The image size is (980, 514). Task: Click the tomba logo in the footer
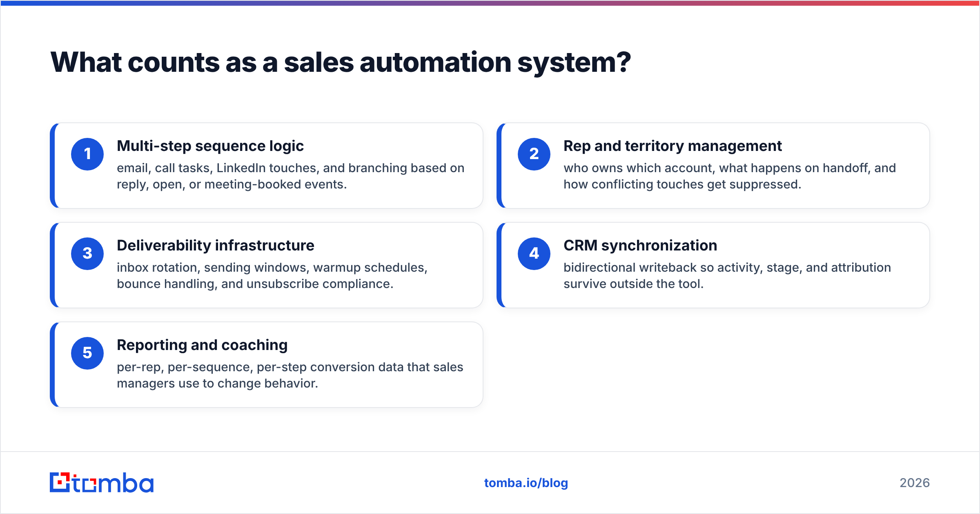click(102, 483)
